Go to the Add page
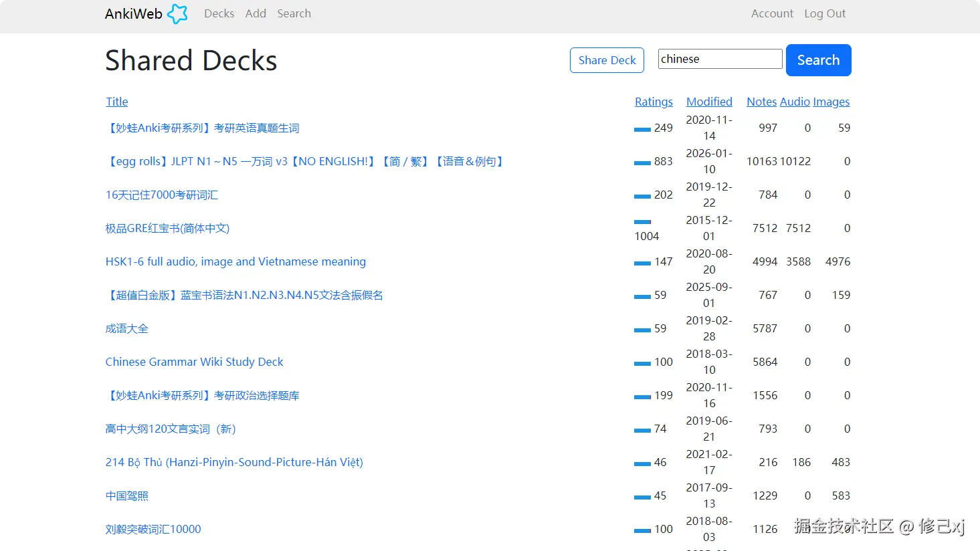This screenshot has width=980, height=551. [256, 13]
